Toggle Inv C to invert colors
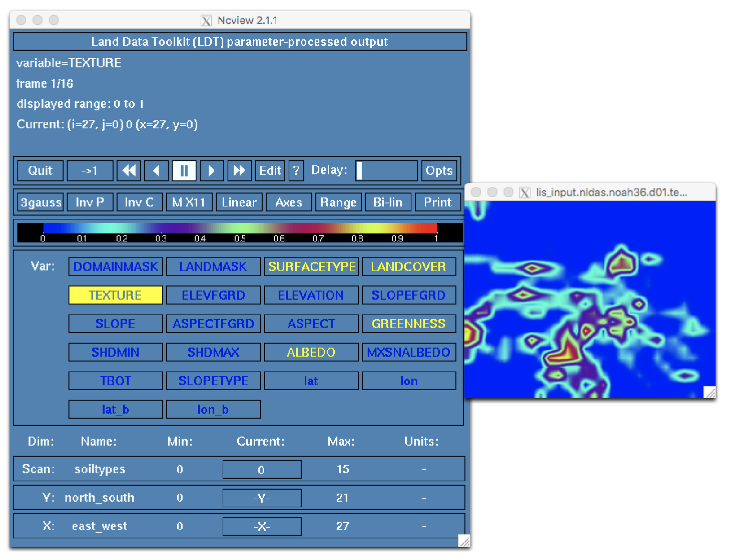The width and height of the screenshot is (744, 560). click(140, 202)
